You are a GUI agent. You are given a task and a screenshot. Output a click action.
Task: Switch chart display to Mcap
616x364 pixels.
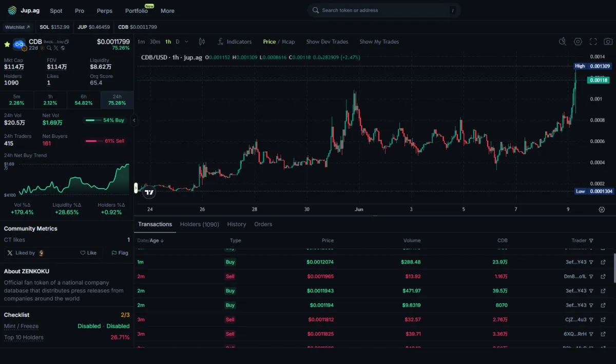288,42
